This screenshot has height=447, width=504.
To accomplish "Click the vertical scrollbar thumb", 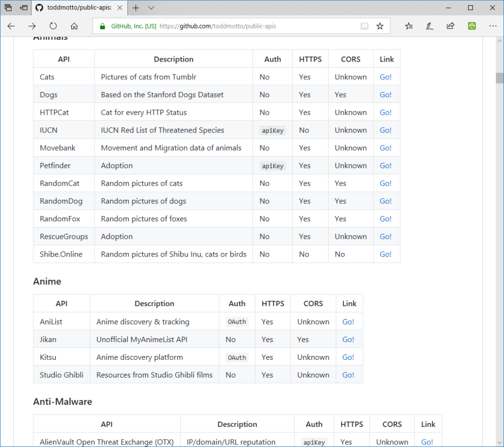I will (x=500, y=78).
